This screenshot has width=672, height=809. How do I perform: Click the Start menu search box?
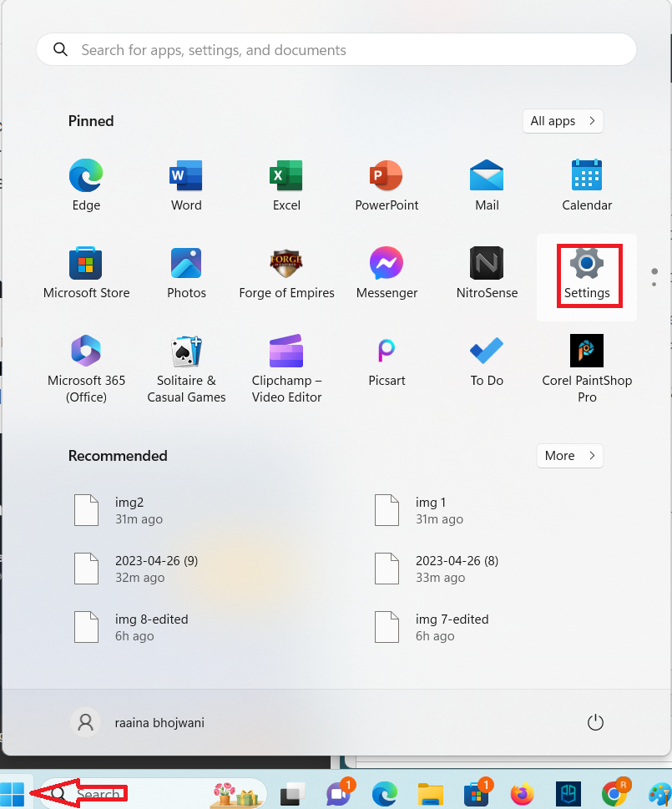point(336,50)
